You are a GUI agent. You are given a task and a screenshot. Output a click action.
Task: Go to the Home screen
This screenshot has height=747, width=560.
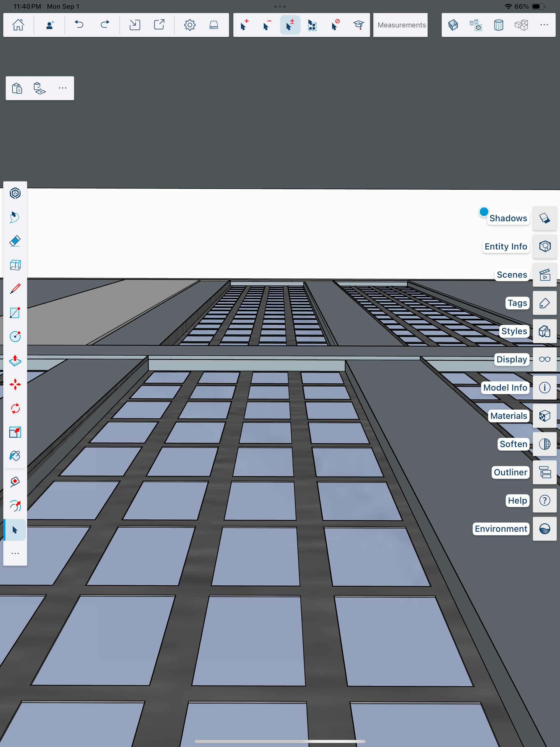(x=18, y=25)
